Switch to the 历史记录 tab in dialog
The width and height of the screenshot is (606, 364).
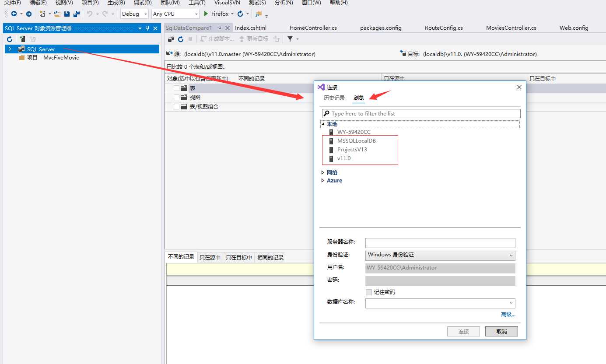click(x=334, y=98)
